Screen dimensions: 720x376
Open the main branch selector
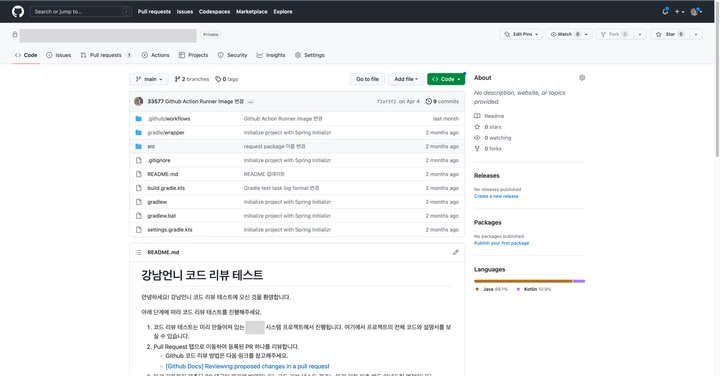(149, 79)
